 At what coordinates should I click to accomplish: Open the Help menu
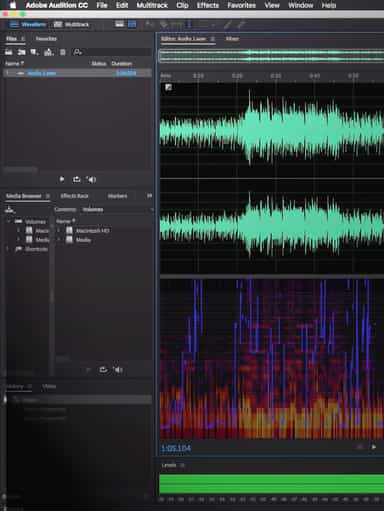click(329, 5)
